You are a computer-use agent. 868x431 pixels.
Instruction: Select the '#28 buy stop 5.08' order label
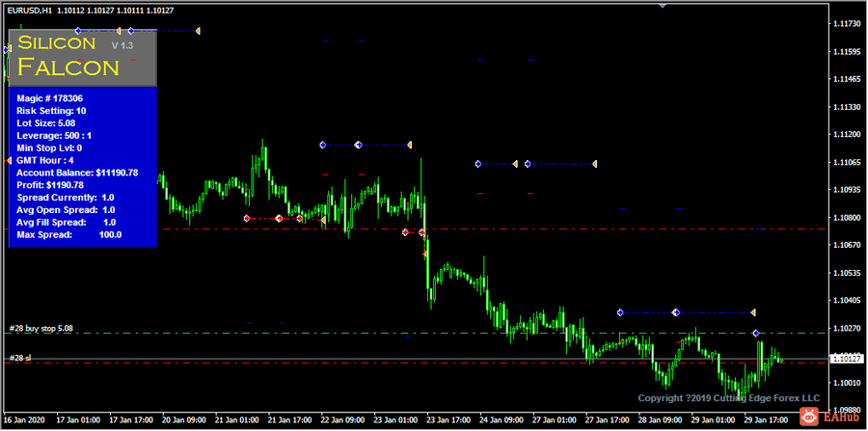pos(41,328)
